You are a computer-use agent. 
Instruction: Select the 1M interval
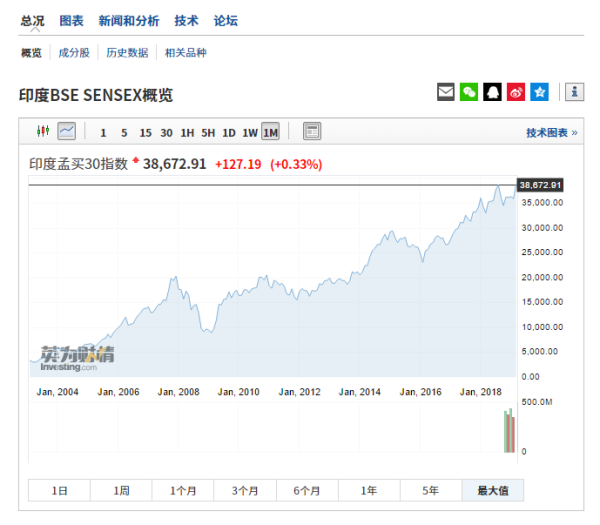pos(270,132)
